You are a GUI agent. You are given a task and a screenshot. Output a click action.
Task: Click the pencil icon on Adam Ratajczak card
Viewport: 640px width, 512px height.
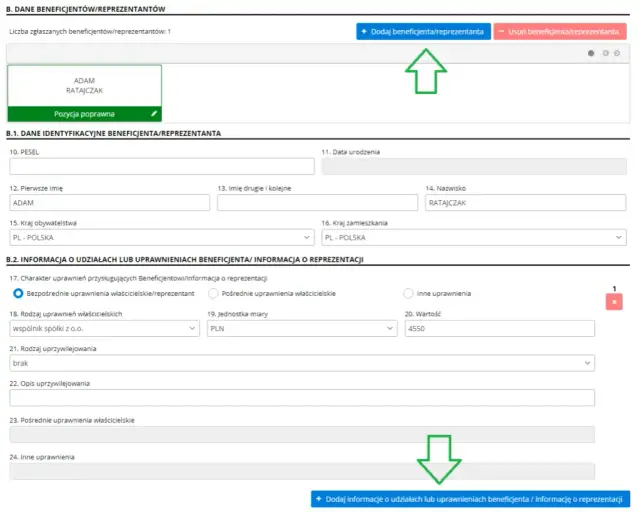[154, 114]
